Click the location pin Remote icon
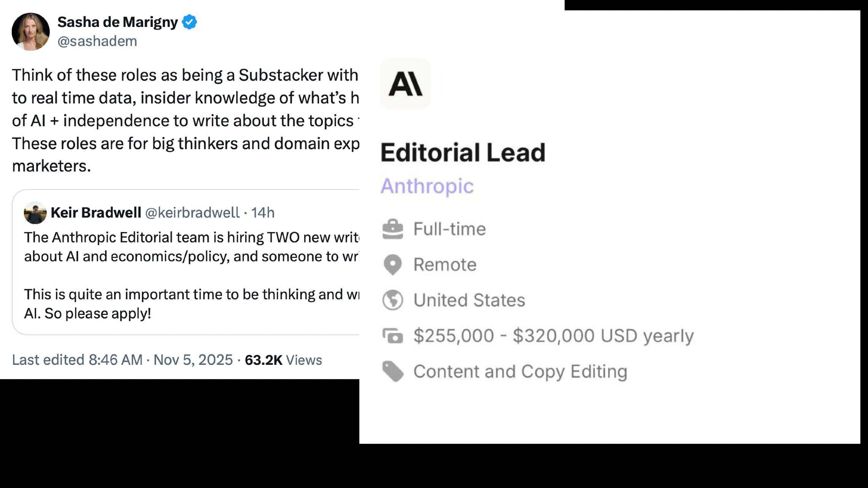This screenshot has width=868, height=488. point(393,265)
